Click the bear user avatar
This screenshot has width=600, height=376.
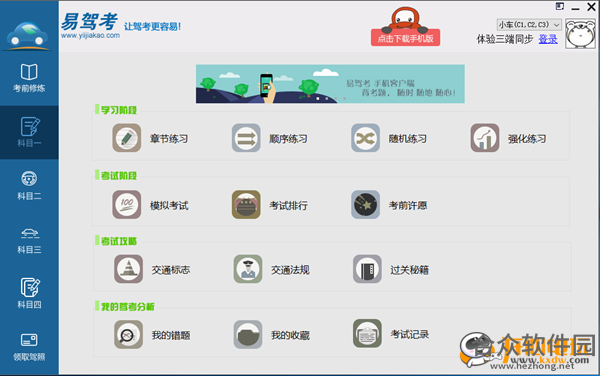tap(580, 34)
